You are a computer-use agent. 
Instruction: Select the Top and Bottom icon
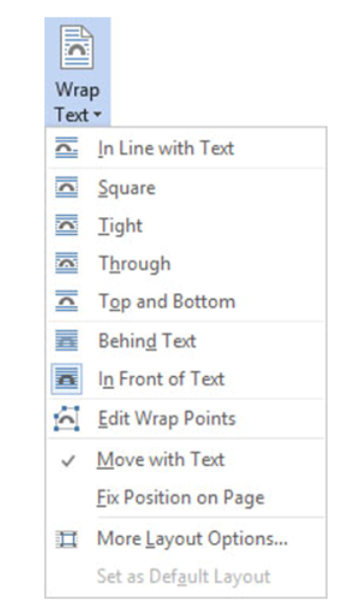coord(66,301)
